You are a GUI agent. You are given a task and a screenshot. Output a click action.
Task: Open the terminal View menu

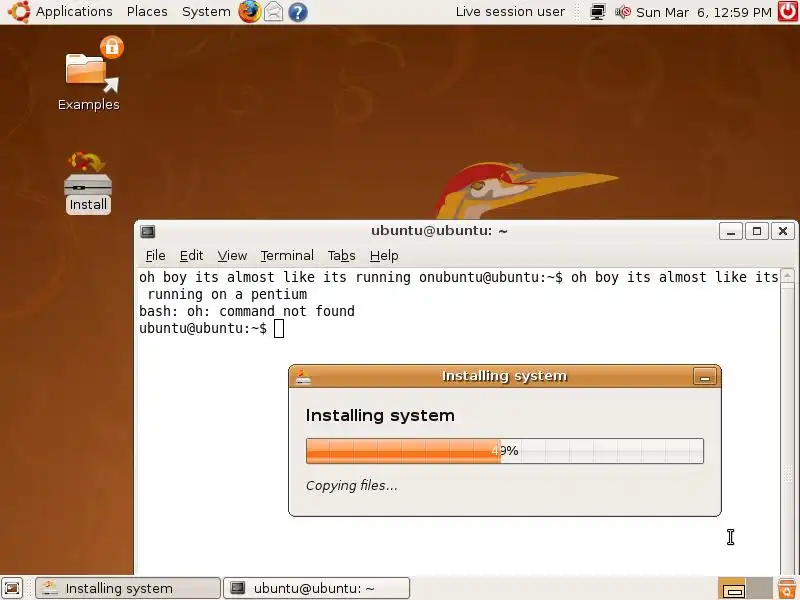tap(232, 256)
